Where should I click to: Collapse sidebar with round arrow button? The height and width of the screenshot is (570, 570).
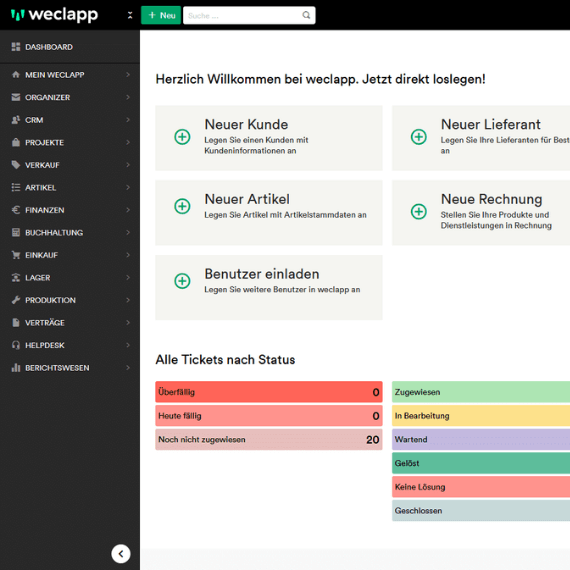coord(121,554)
